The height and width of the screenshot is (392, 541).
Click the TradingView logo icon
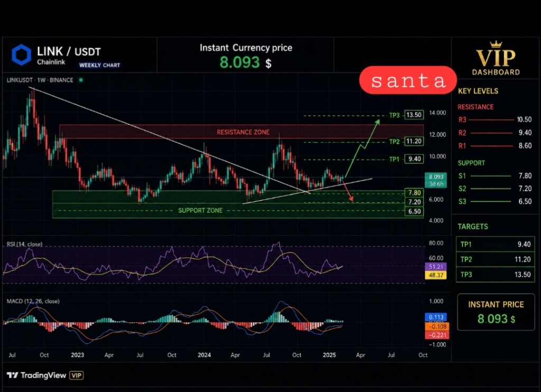(x=13, y=375)
